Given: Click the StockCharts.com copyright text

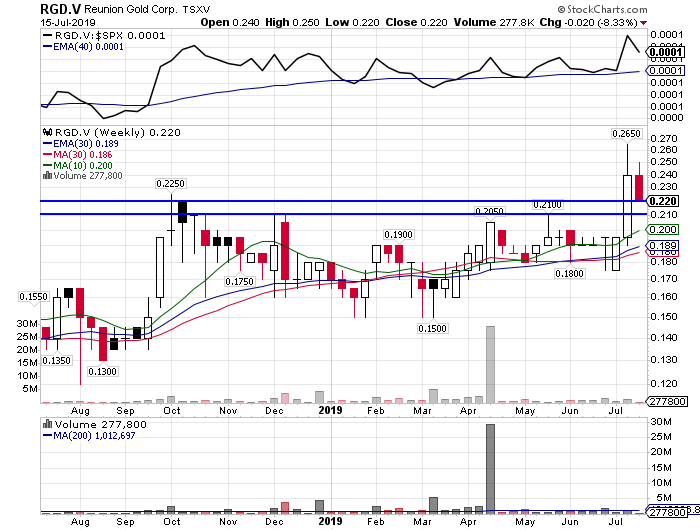Looking at the screenshot, I should [x=602, y=9].
